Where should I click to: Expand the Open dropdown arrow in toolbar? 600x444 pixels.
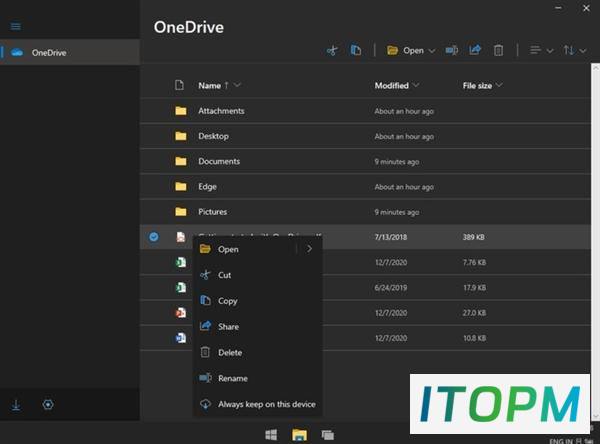[x=432, y=51]
